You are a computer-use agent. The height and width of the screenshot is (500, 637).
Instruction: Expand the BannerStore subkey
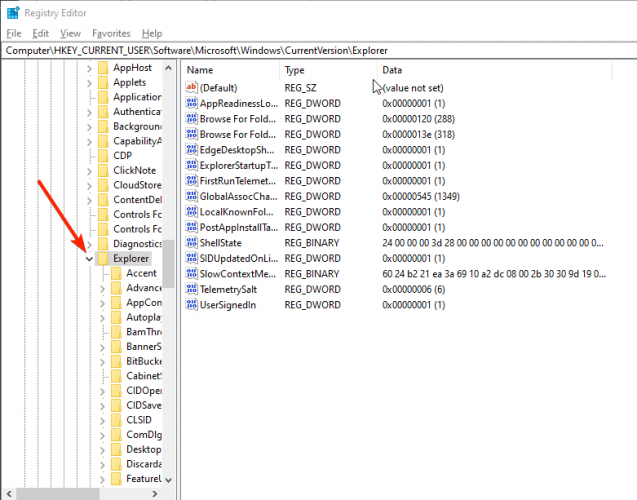pos(102,347)
